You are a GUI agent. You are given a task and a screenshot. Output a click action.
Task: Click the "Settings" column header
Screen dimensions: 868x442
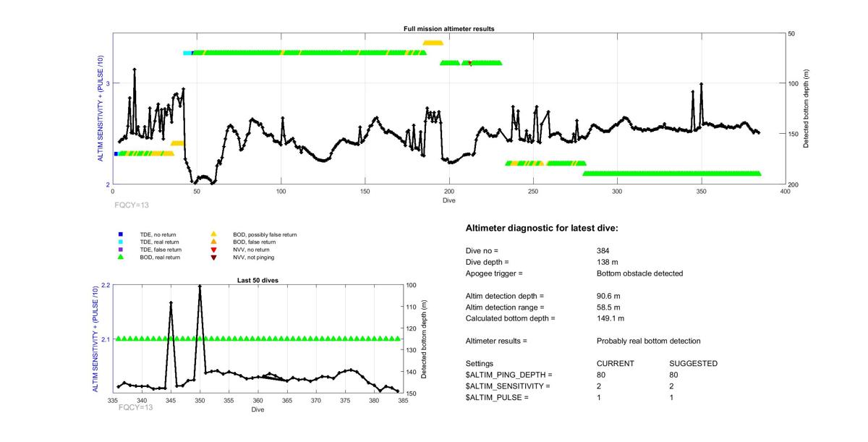(x=480, y=363)
